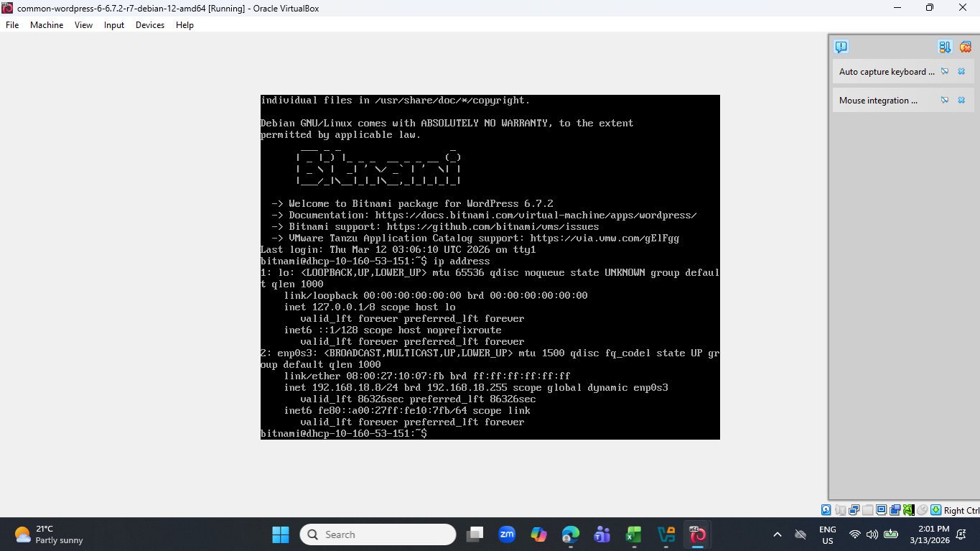Open the Windows Start menu
980x551 pixels.
point(280,534)
